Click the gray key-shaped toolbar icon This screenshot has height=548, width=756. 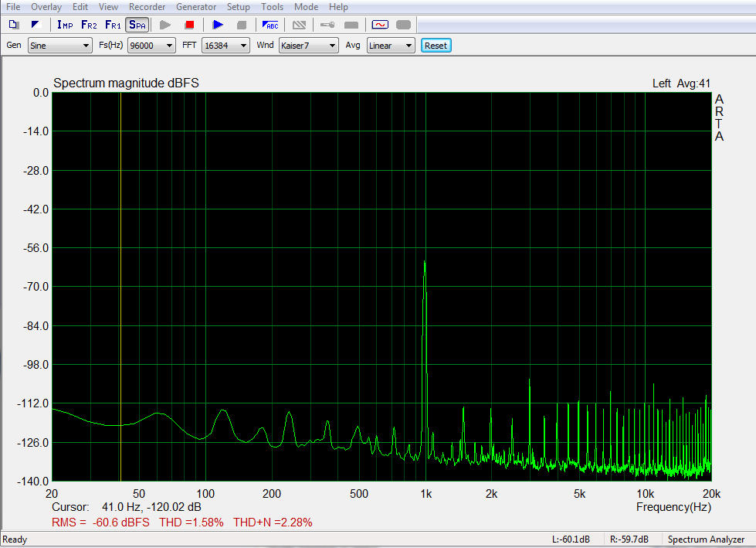[x=327, y=25]
